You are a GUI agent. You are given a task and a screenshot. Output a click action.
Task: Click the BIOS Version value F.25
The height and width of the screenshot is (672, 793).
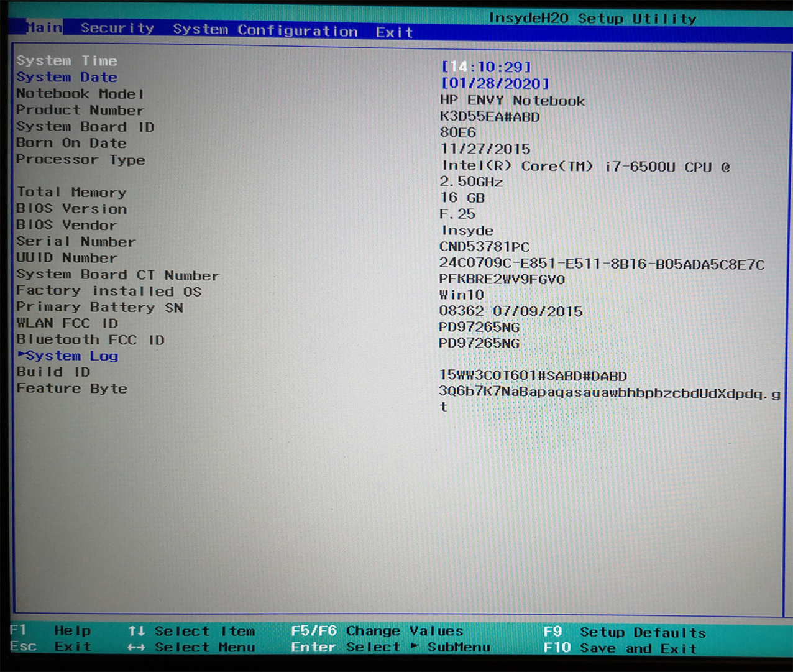tap(457, 214)
